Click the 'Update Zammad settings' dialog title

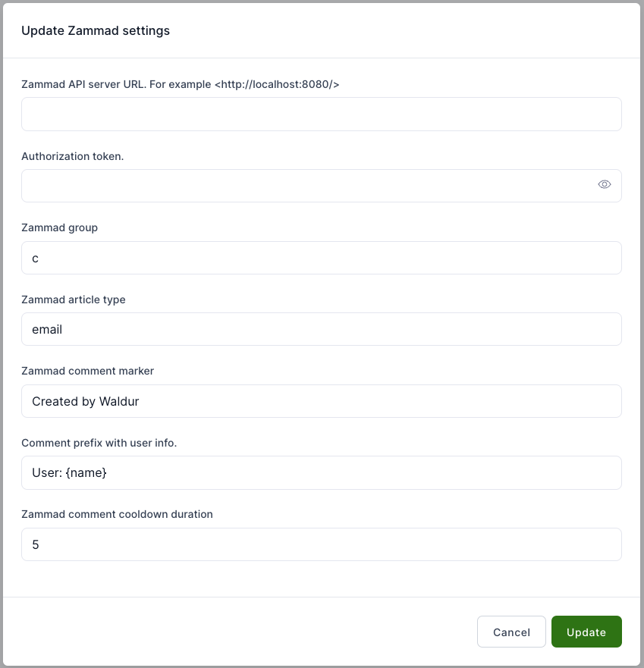[96, 31]
